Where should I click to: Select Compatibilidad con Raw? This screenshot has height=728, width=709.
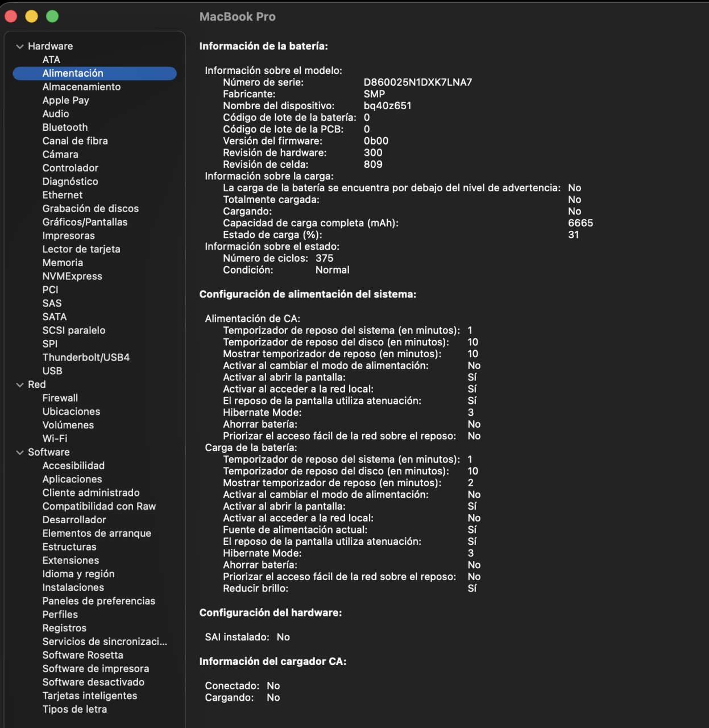click(99, 507)
